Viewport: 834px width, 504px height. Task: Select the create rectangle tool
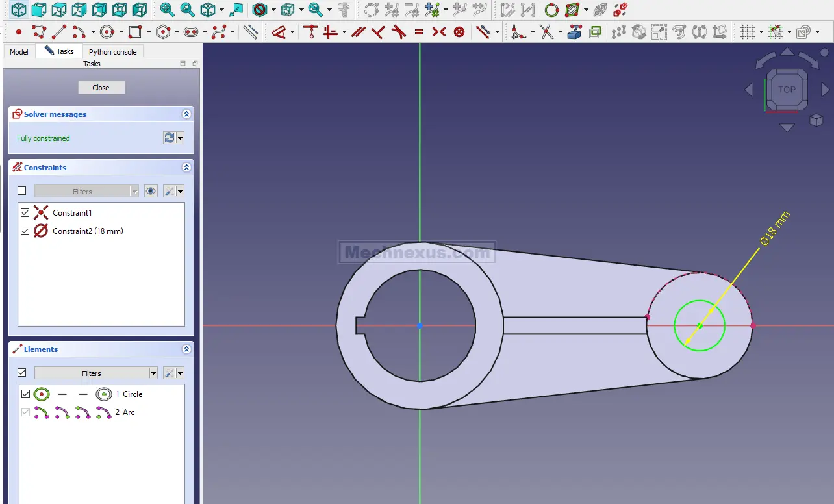tap(135, 32)
